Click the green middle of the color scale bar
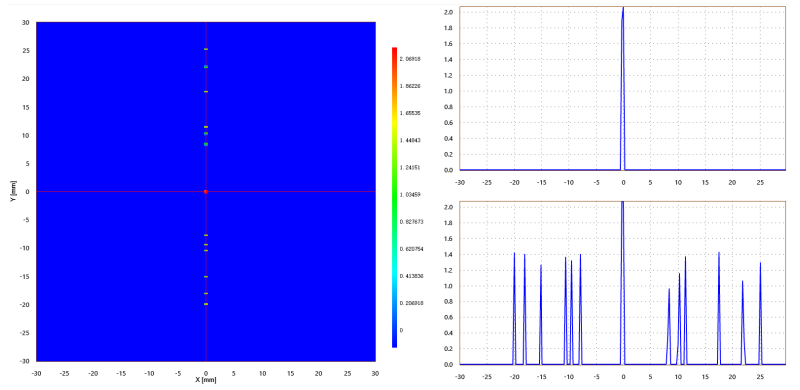The image size is (800, 390). (394, 197)
